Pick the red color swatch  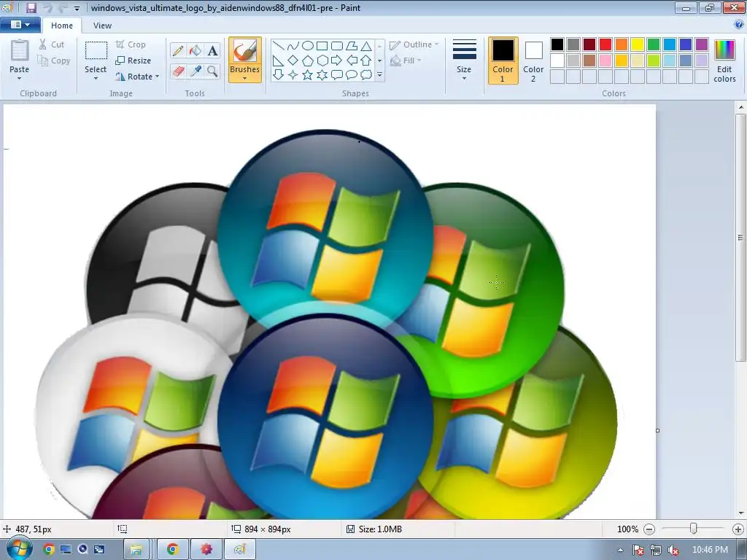coord(605,44)
